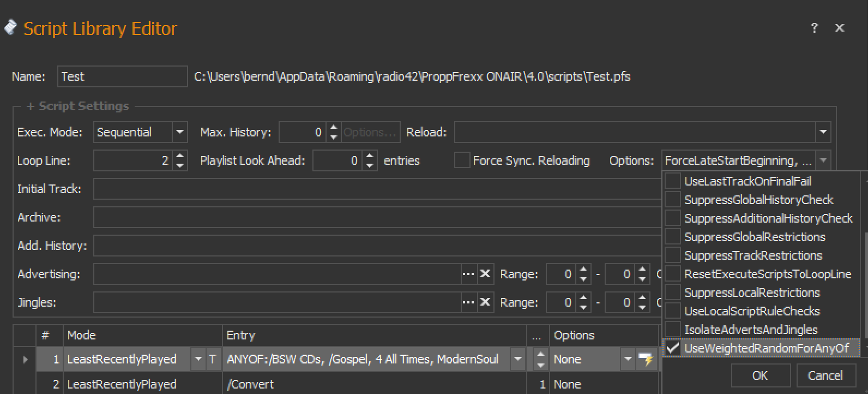Click the ANYOF entry cell in row 1
This screenshot has width=868, height=394.
367,359
